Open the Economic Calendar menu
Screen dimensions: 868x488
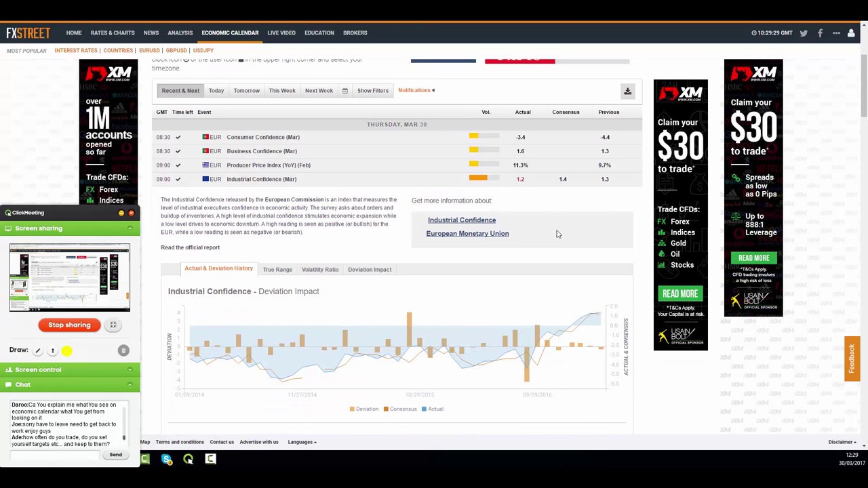coord(230,33)
